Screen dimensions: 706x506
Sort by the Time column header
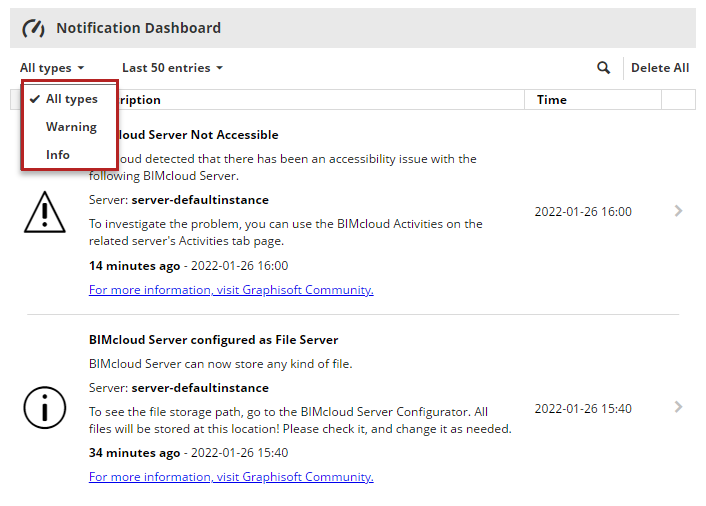(x=552, y=100)
